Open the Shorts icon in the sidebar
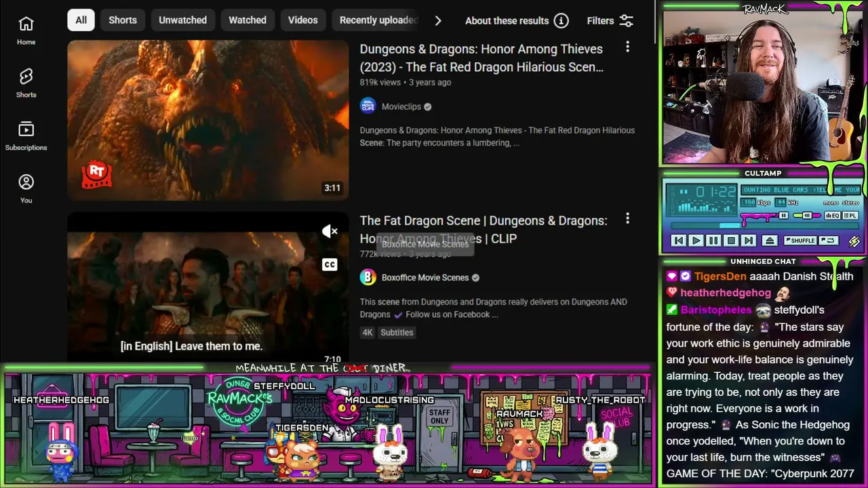Screen dimensions: 868x488 [26, 77]
